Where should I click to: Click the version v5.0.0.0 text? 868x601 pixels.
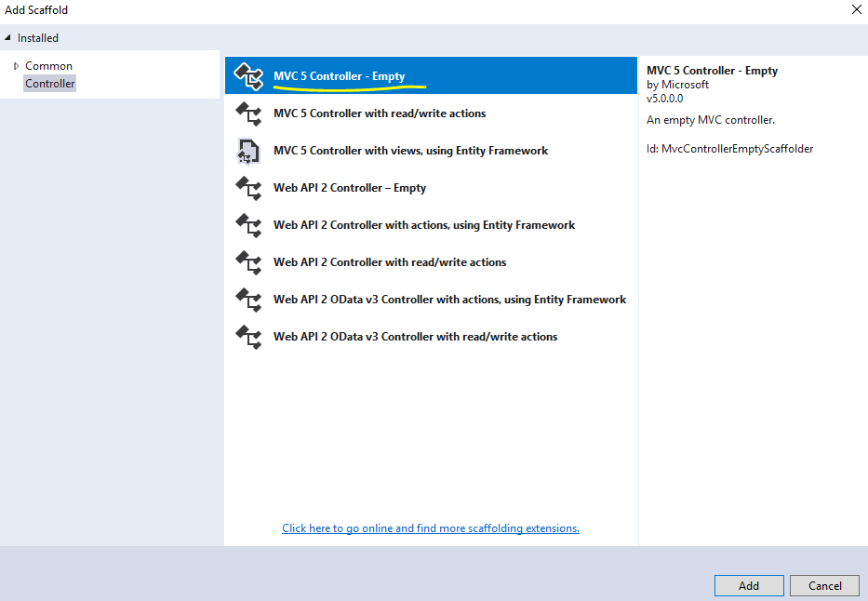tap(665, 99)
